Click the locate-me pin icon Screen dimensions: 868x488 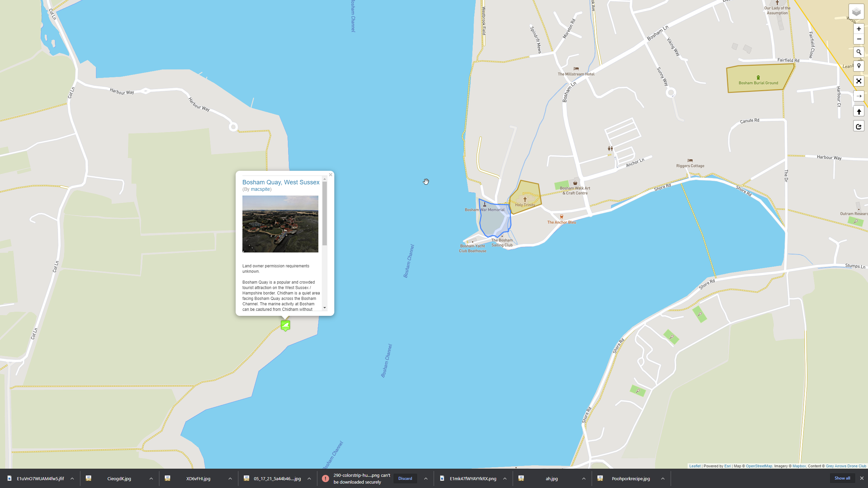(859, 66)
